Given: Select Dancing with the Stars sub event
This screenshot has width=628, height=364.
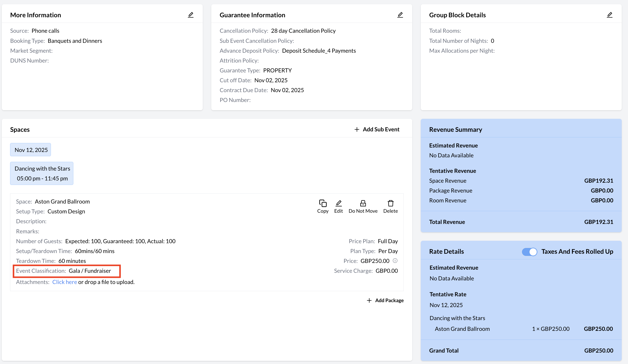Looking at the screenshot, I should click(x=42, y=173).
